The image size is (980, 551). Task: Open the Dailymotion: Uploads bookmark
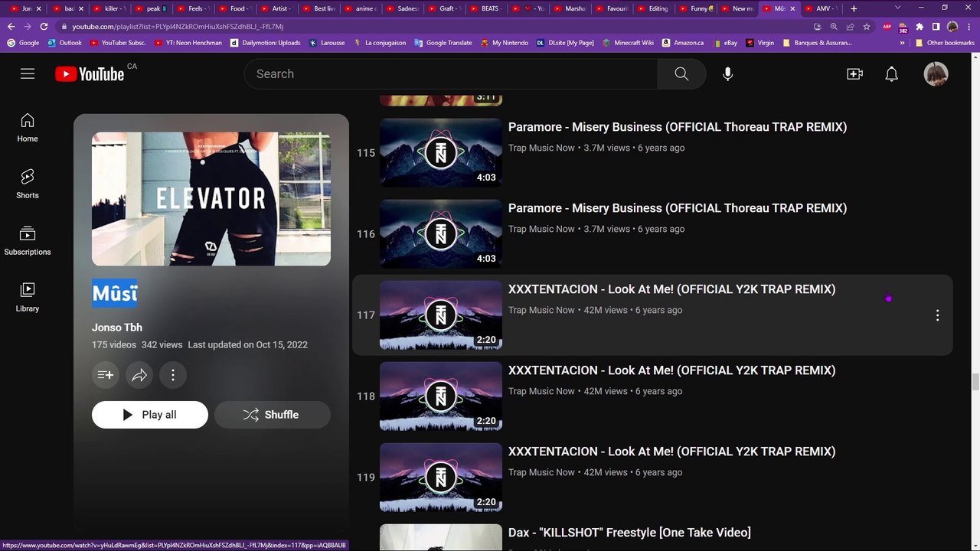(x=265, y=43)
